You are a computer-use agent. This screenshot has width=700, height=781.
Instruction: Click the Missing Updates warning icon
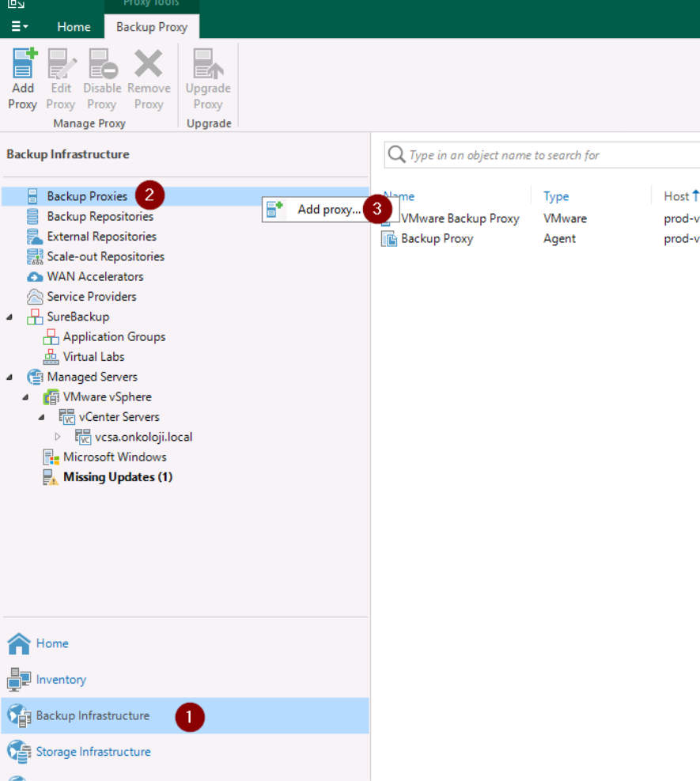click(x=51, y=477)
